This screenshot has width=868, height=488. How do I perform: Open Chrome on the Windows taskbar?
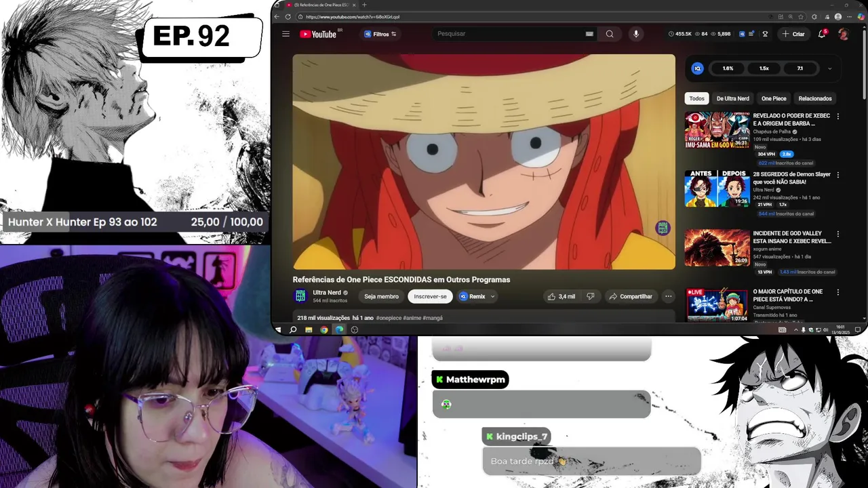pos(324,329)
